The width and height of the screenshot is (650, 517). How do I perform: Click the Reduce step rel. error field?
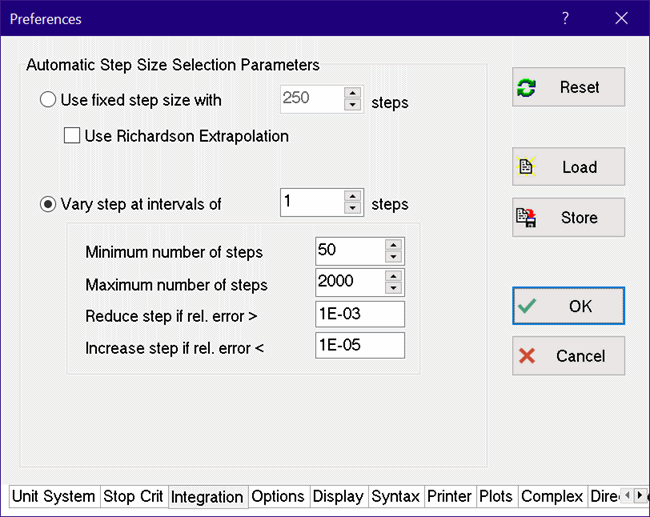pyautogui.click(x=359, y=315)
